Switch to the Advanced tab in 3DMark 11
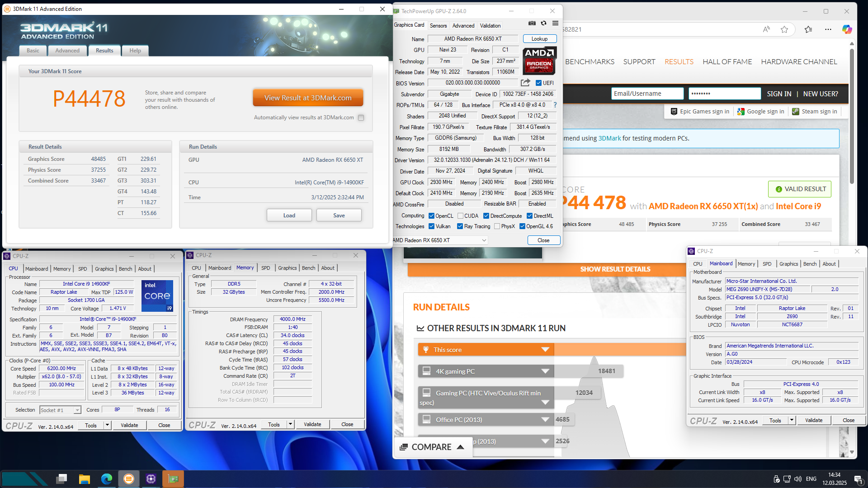This screenshot has width=868, height=488. (67, 51)
